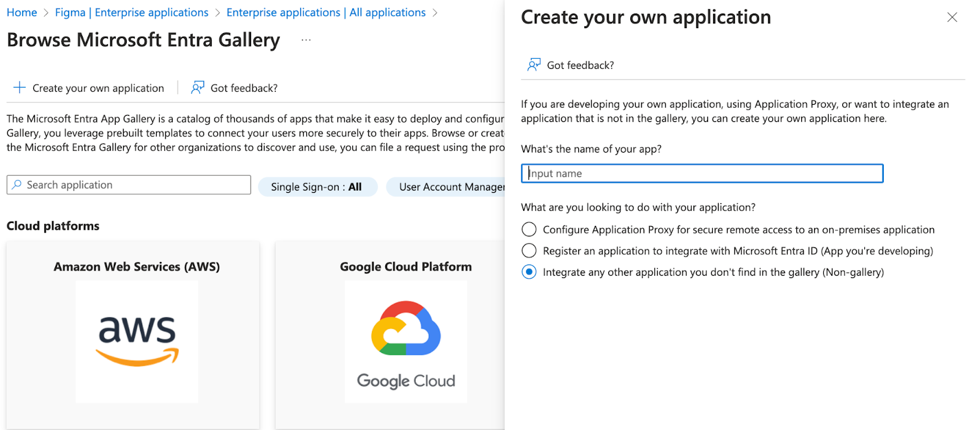
Task: Click the magnifier icon in the Search application box
Action: (17, 184)
